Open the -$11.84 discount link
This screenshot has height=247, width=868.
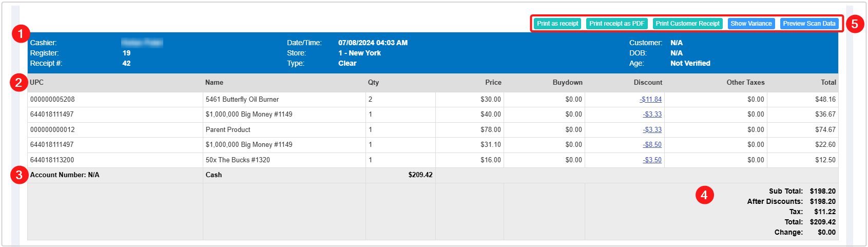point(650,100)
